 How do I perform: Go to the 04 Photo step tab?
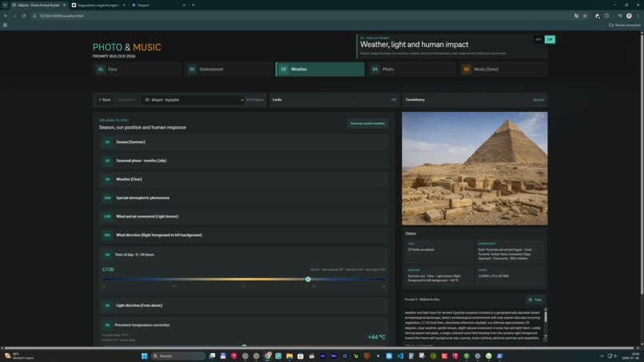(411, 69)
